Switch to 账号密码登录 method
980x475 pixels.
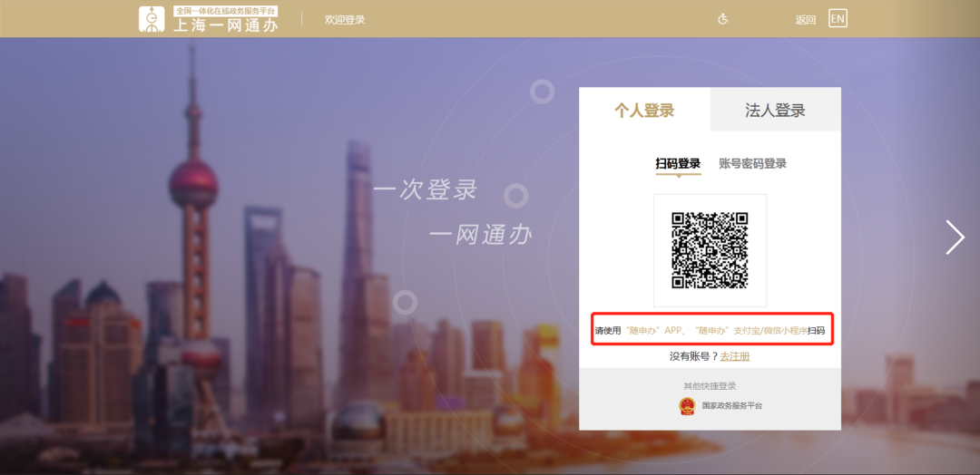point(752,164)
